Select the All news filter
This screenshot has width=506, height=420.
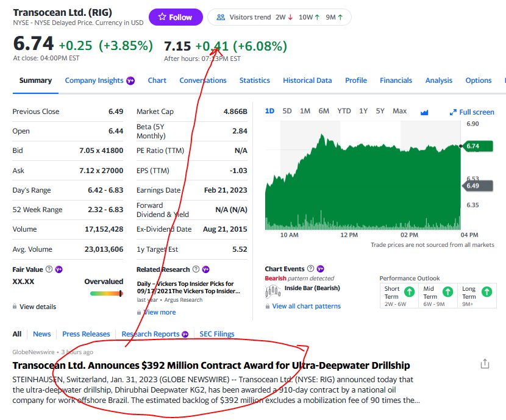pos(17,334)
